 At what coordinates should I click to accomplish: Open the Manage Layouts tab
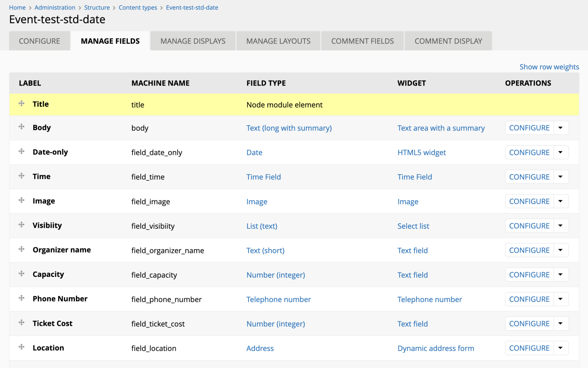[278, 41]
